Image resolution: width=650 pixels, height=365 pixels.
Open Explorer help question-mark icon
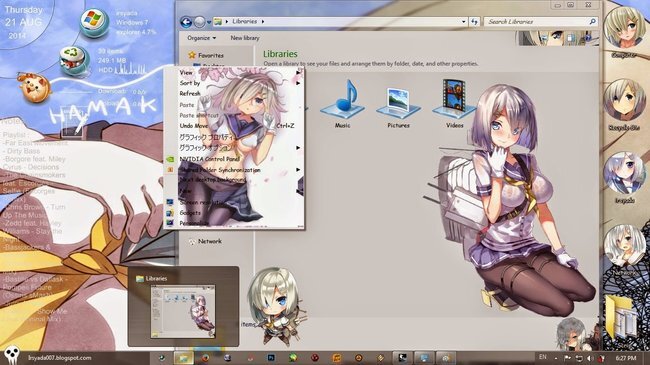[587, 39]
